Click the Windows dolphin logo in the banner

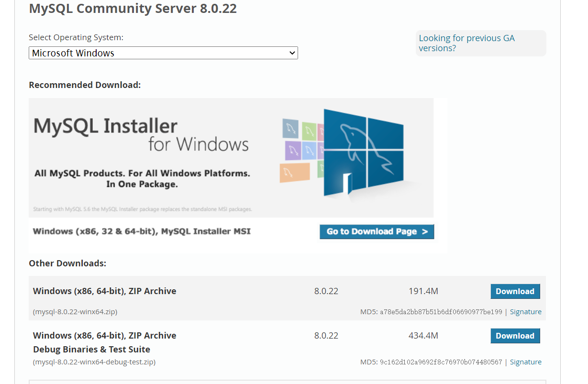click(364, 153)
